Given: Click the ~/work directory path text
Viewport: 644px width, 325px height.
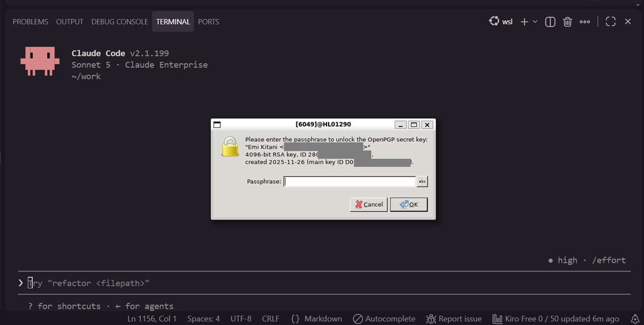Looking at the screenshot, I should [x=86, y=76].
